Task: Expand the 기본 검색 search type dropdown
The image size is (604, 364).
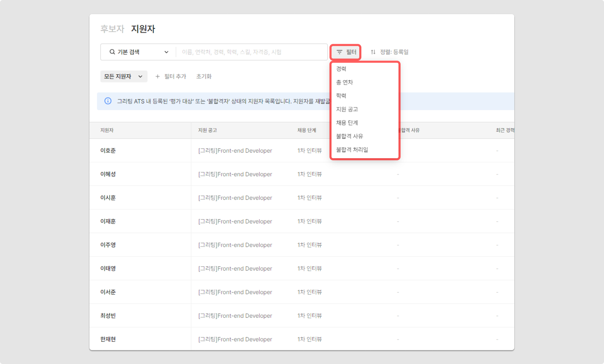Action: pyautogui.click(x=166, y=52)
